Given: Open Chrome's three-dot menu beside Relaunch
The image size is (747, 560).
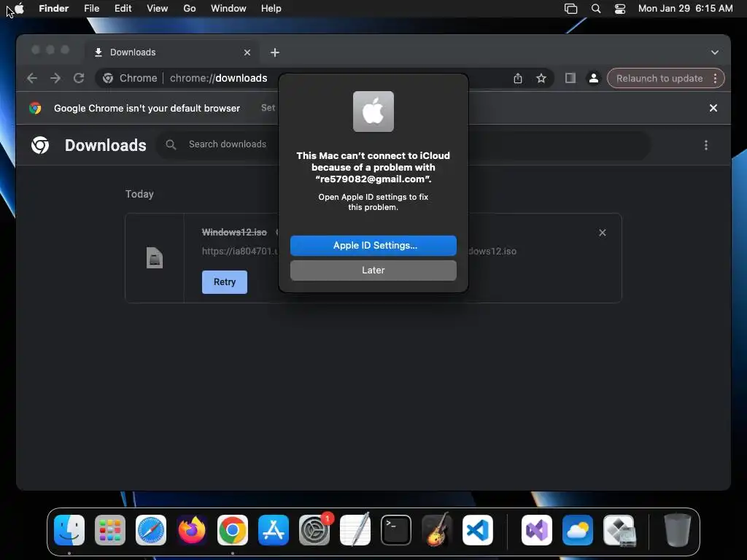Looking at the screenshot, I should click(x=715, y=78).
